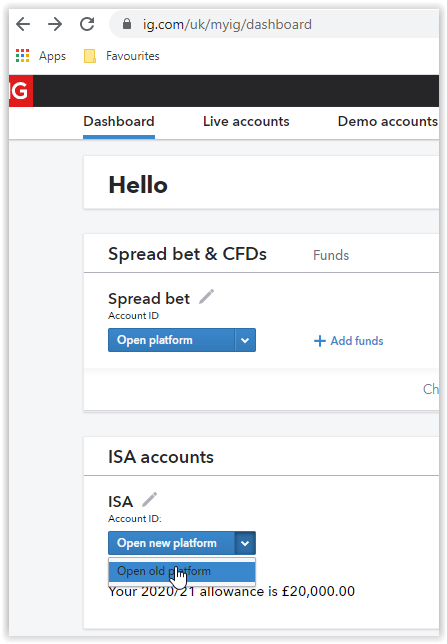View site info via the padlock icon
This screenshot has height=644, width=447.
(127, 24)
